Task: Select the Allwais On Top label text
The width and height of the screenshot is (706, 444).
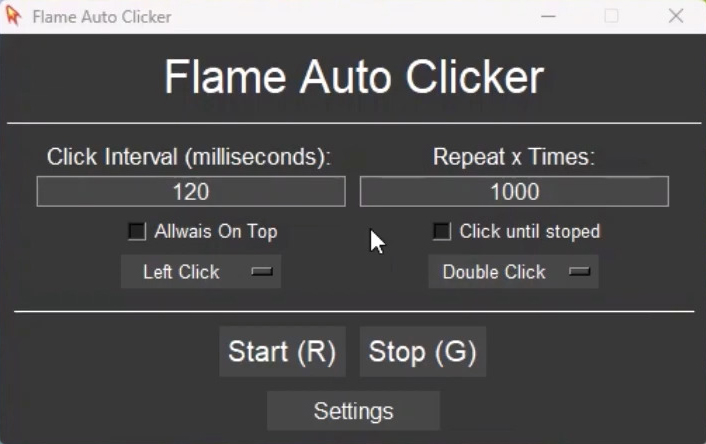Action: [x=216, y=231]
